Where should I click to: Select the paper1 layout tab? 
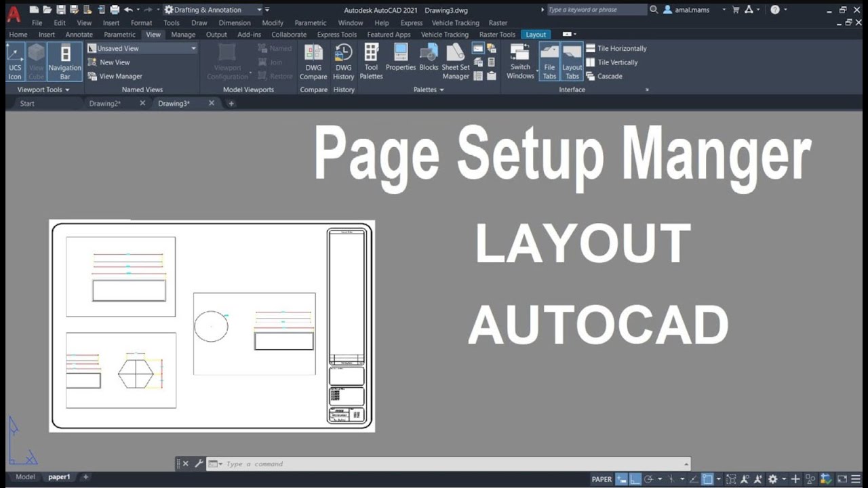(59, 477)
